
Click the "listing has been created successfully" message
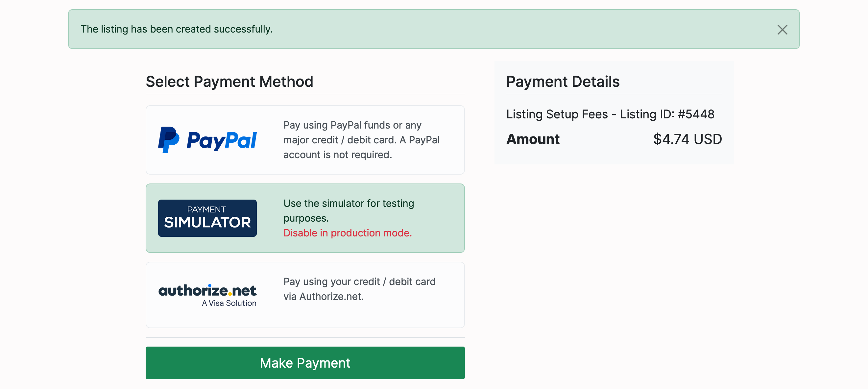coord(177,29)
